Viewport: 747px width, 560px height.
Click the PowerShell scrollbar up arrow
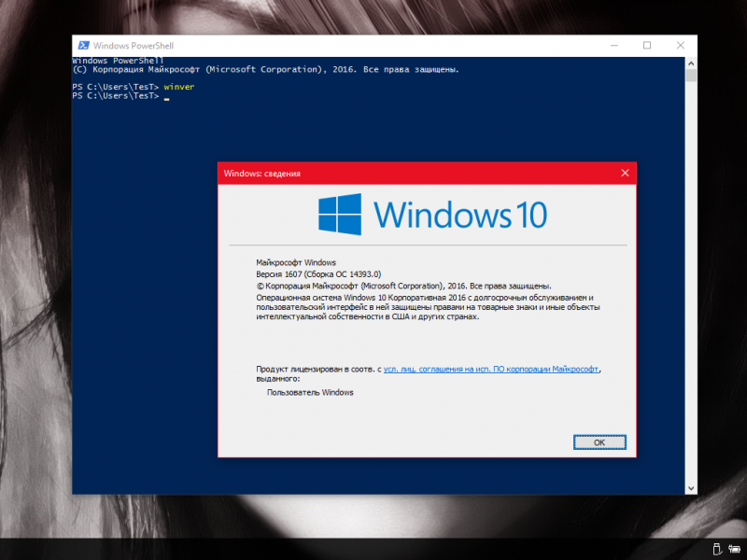coord(691,63)
